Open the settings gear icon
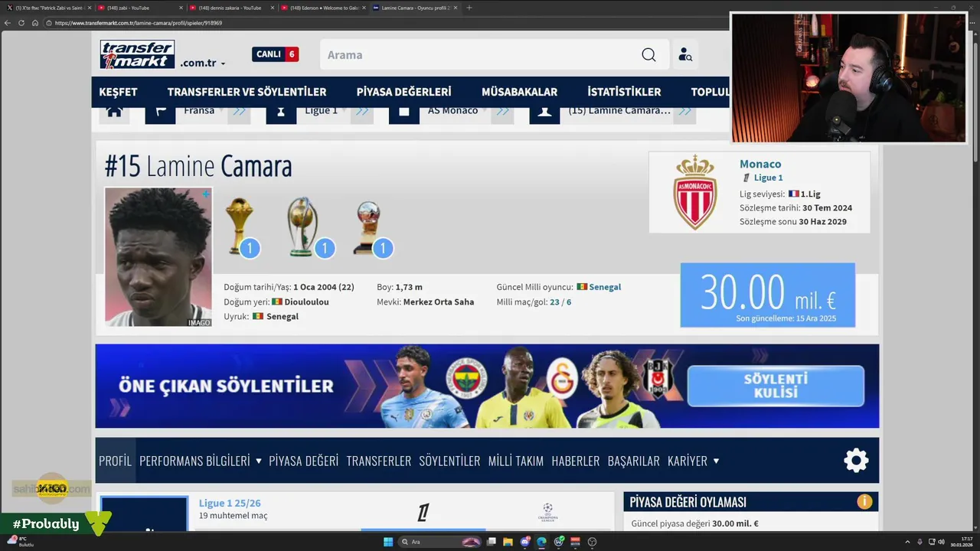The image size is (980, 551). tap(856, 460)
